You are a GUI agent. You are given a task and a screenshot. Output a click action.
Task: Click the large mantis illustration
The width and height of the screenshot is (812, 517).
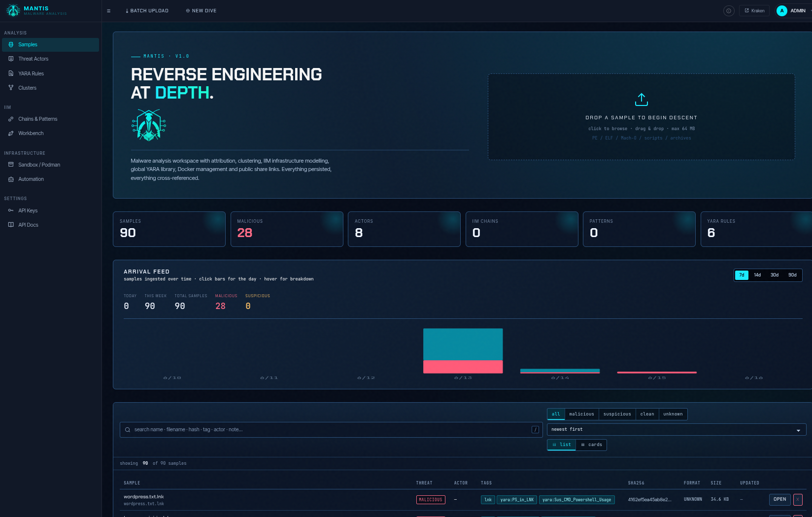[149, 125]
